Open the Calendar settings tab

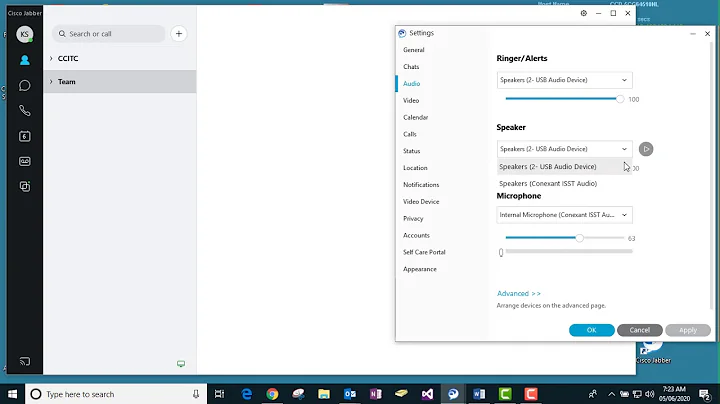click(416, 117)
